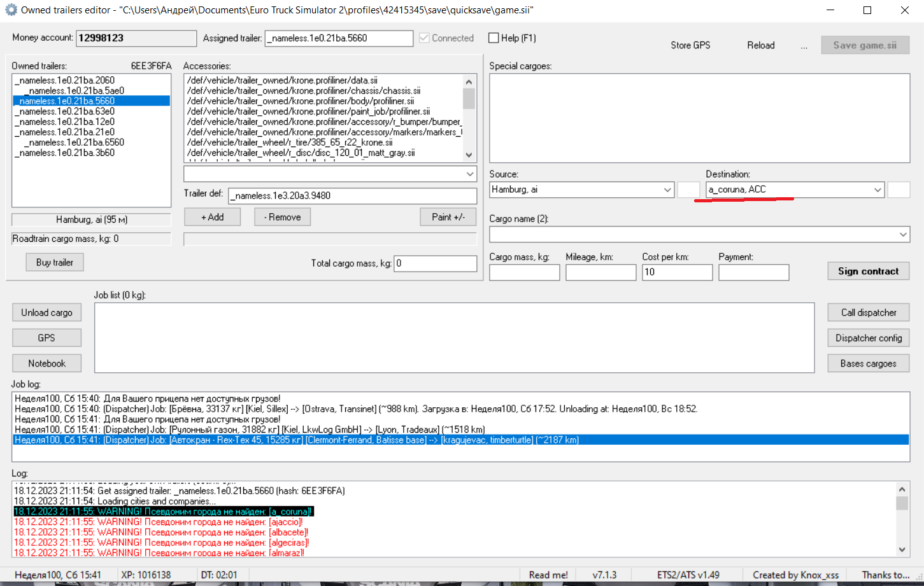Click Log panel scroll up arrow
Viewport: 924px width, 586px height.
point(902,489)
